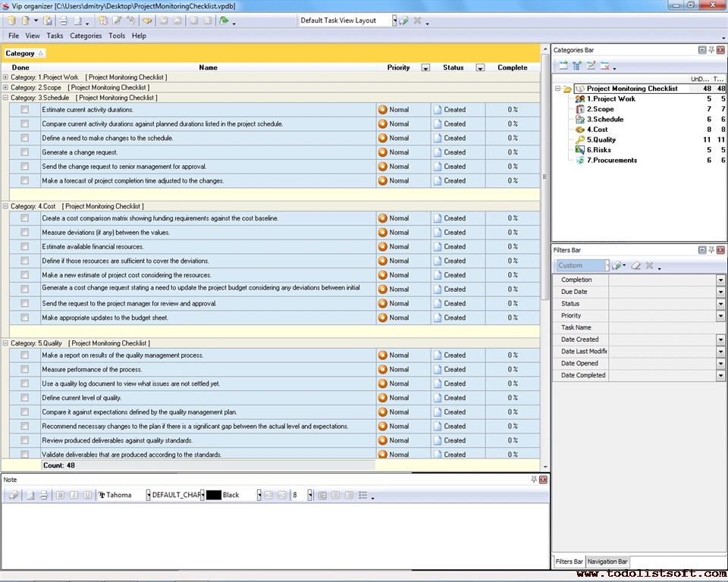Click the New Category icon in Categories Bar
Screen dimensions: 728x582
tap(563, 66)
